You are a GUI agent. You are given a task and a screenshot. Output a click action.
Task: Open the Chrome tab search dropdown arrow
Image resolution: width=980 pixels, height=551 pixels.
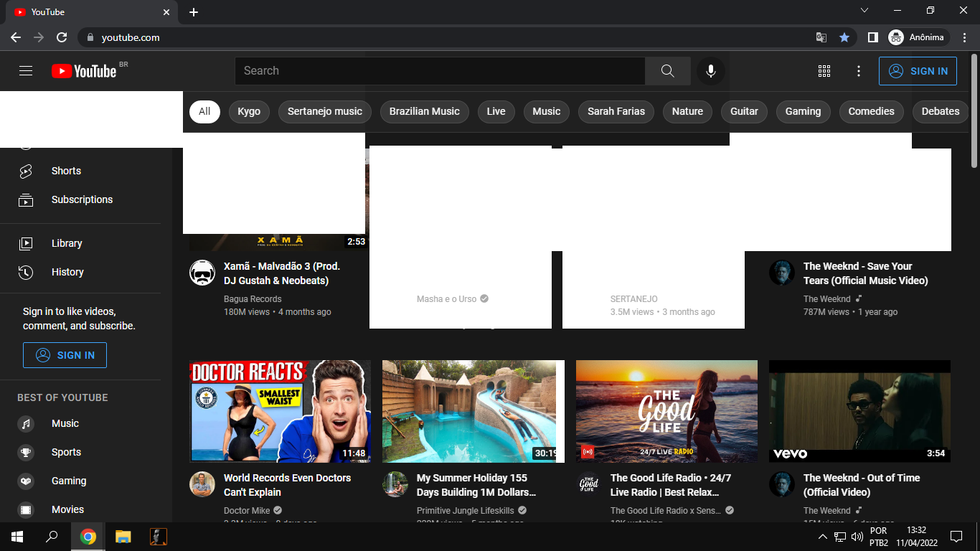click(864, 11)
